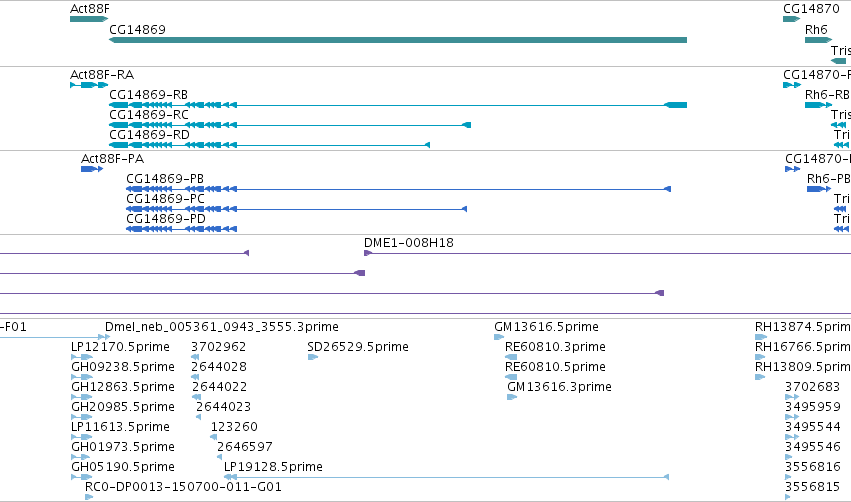
Task: Open EST GH12863.5prime
Action: [123, 387]
